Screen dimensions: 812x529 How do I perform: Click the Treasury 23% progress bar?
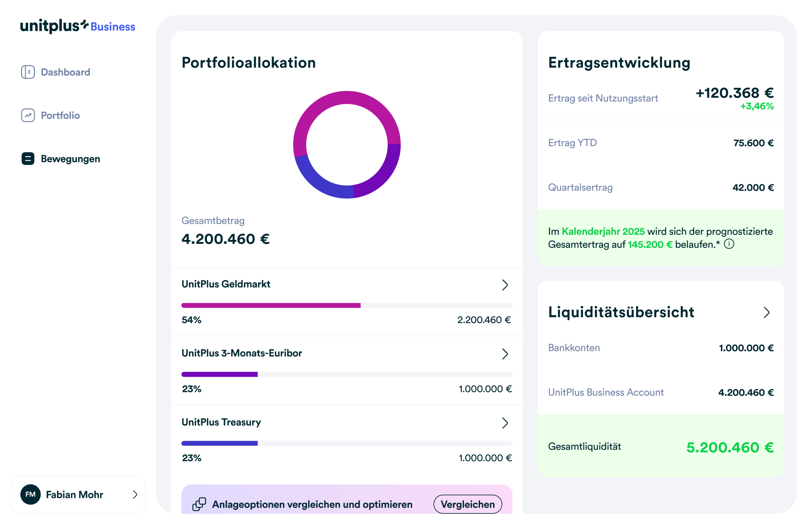coord(347,443)
